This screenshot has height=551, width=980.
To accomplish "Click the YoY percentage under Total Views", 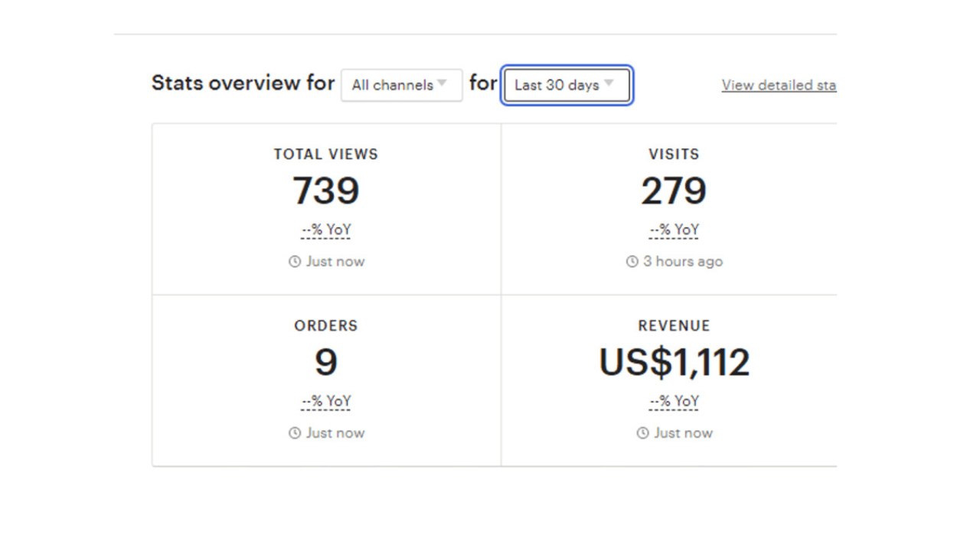I will click(326, 230).
